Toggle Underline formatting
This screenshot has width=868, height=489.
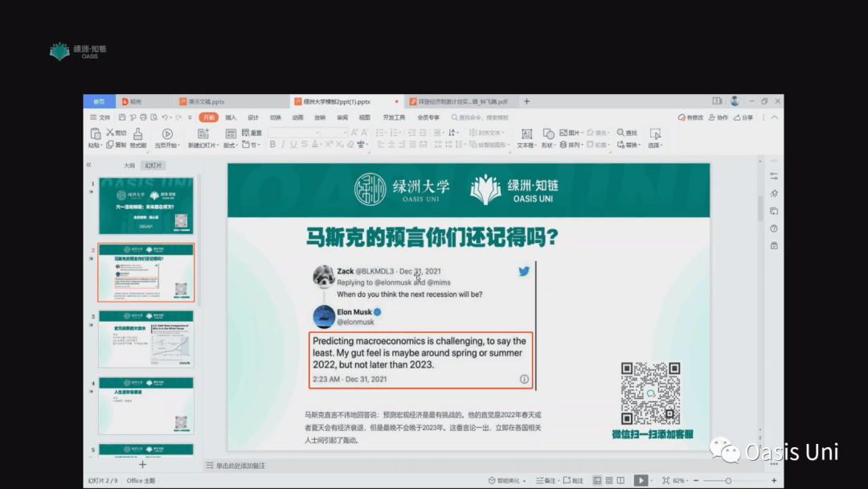pos(293,145)
